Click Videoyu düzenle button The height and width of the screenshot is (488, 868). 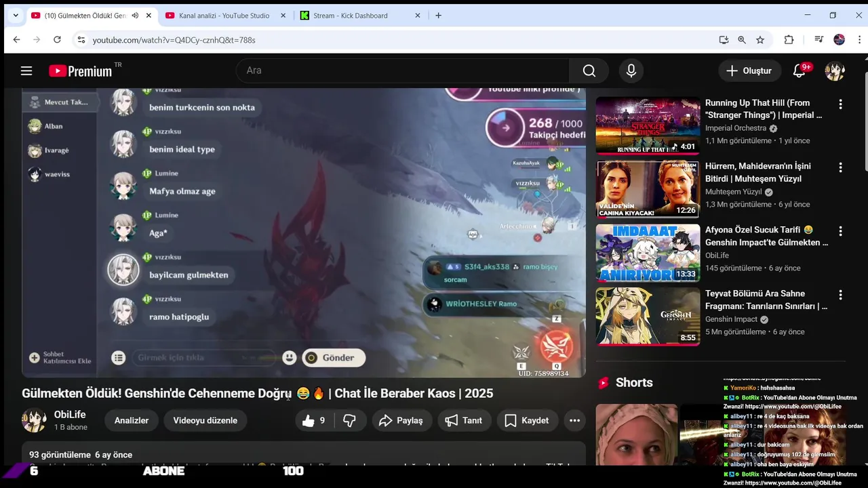[205, 420]
